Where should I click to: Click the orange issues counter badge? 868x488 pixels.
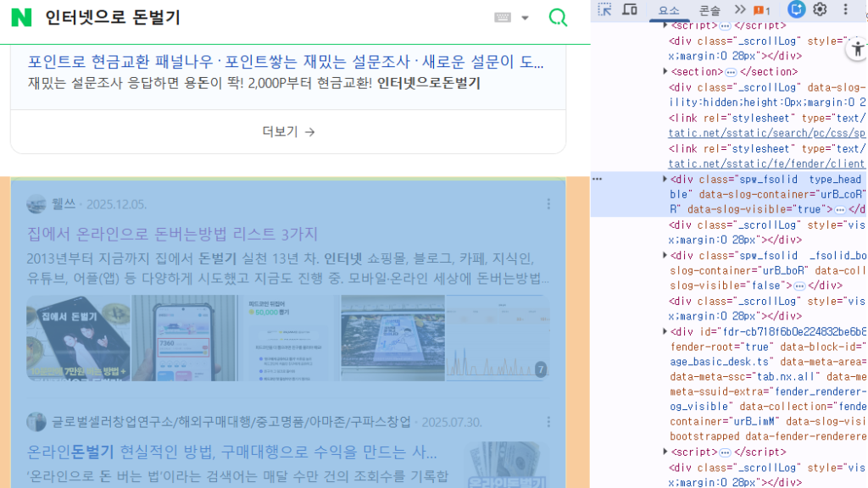point(762,10)
